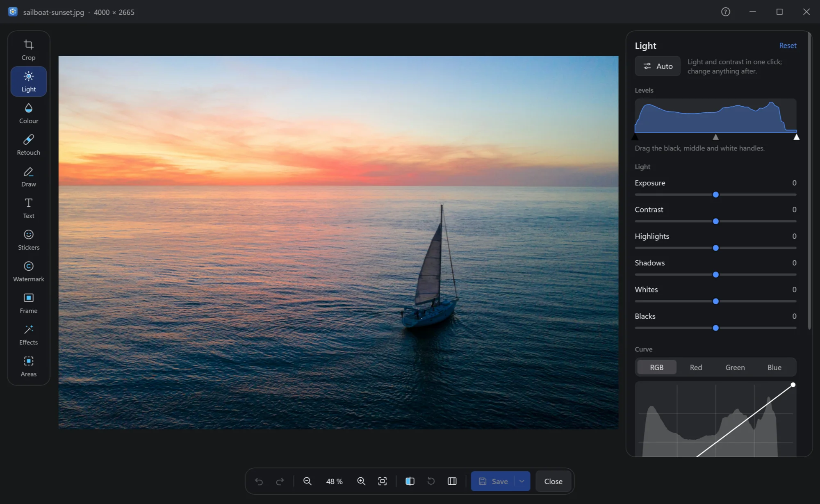Toggle the side-by-side split view icon
820x504 pixels.
tap(452, 481)
